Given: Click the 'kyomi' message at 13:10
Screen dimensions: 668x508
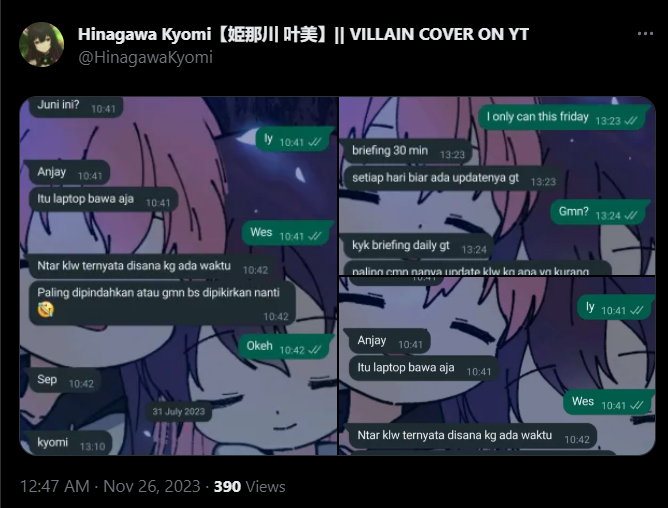Looking at the screenshot, I should (70, 443).
